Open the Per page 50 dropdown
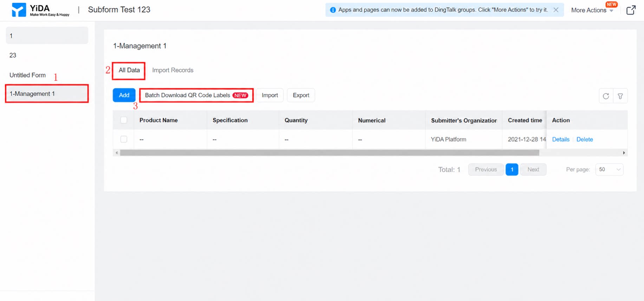The width and height of the screenshot is (644, 301). pos(609,169)
